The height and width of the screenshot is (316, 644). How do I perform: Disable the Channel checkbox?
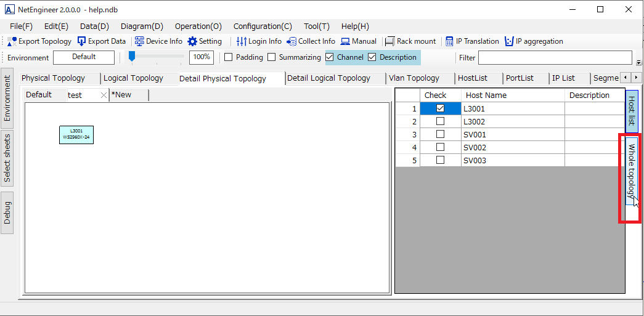[x=330, y=57]
